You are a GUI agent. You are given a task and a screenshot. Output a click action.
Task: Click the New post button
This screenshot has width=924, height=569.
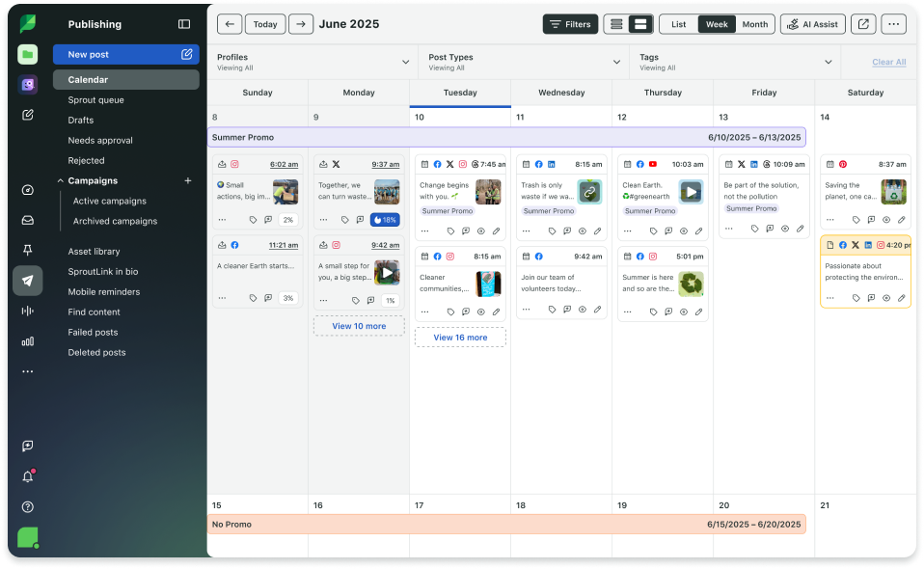pyautogui.click(x=125, y=54)
